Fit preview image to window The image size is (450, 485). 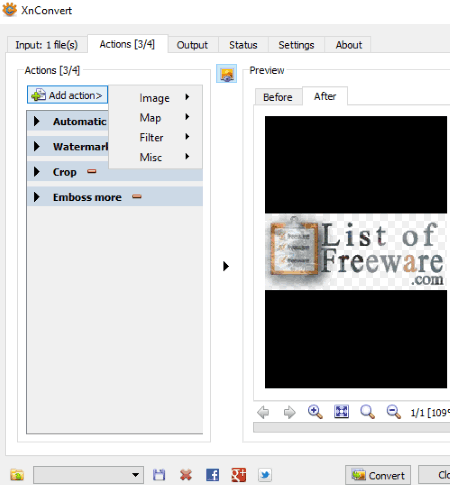(341, 412)
